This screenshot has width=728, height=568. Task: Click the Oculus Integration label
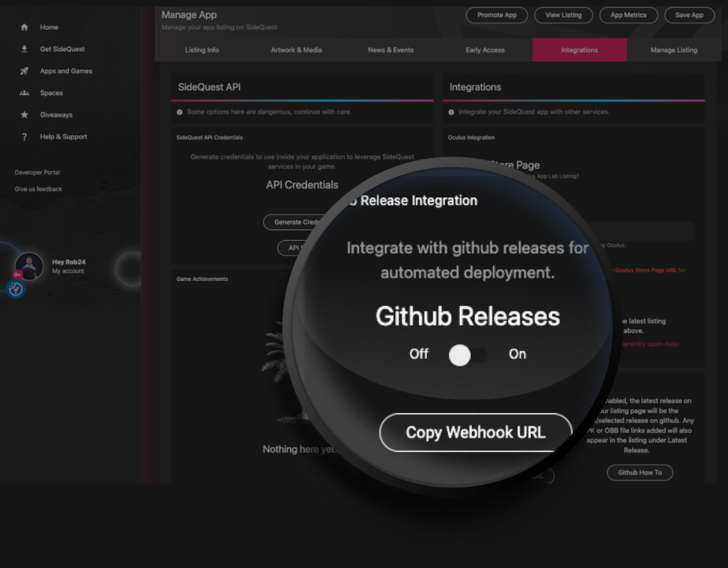471,138
